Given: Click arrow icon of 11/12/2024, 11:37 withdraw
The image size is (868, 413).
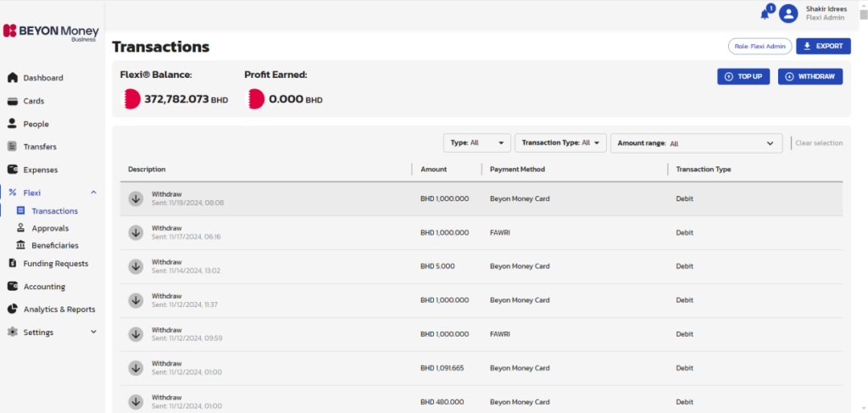Looking at the screenshot, I should tap(136, 300).
